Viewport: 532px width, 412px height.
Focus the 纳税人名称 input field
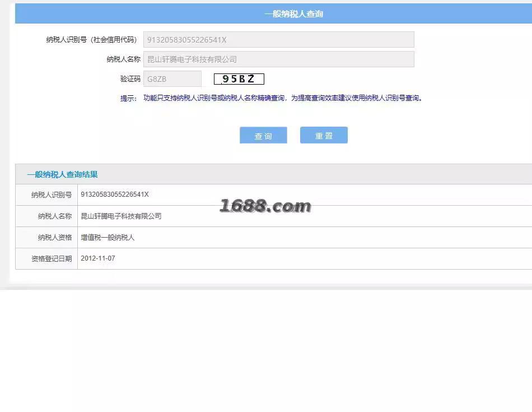[278, 59]
